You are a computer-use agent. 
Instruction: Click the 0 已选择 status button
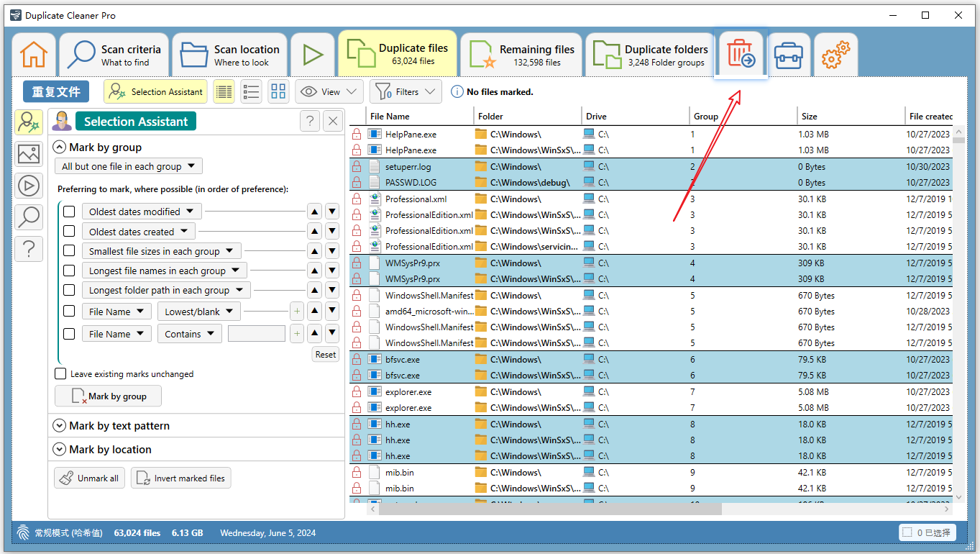(x=928, y=532)
